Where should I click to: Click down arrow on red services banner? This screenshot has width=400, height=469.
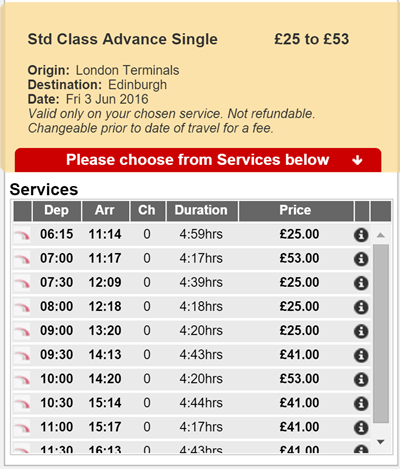point(357,160)
